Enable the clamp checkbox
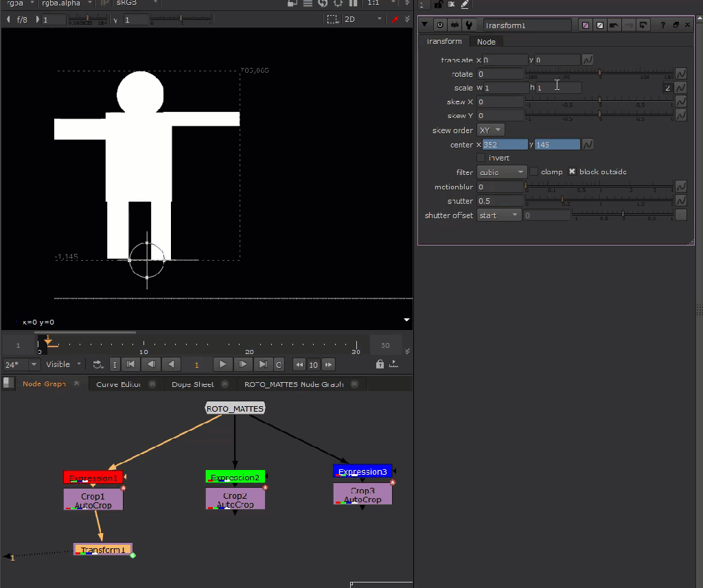703x588 pixels. pyautogui.click(x=534, y=172)
